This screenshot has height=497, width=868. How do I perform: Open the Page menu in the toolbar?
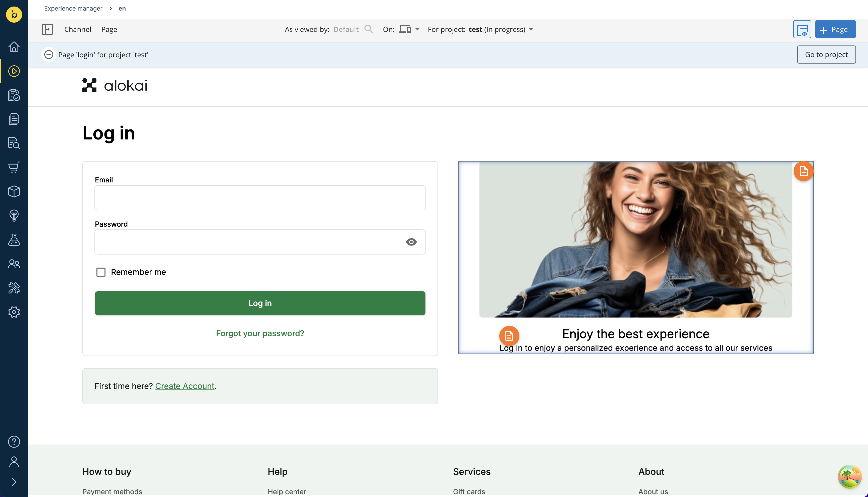click(109, 29)
